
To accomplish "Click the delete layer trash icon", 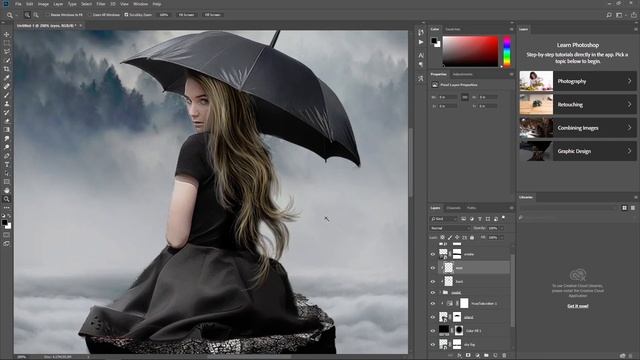I will pyautogui.click(x=504, y=356).
